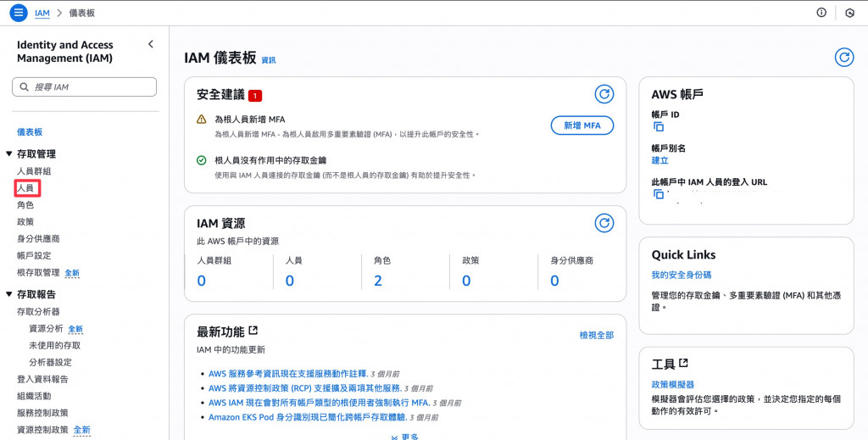Open 資源控制政策 (RCP) news link
The width and height of the screenshot is (868, 440).
pos(305,388)
